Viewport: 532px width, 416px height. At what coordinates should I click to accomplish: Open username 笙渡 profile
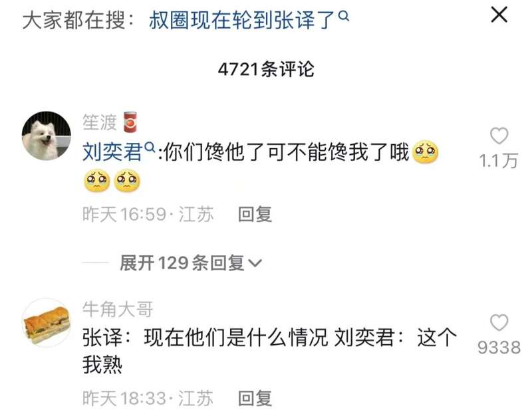tap(99, 122)
